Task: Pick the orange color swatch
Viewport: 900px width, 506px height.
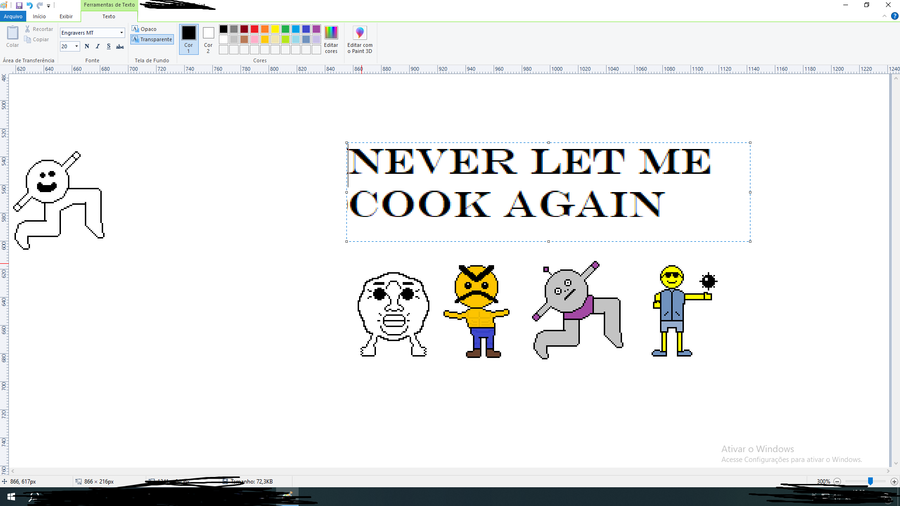Action: [x=265, y=29]
